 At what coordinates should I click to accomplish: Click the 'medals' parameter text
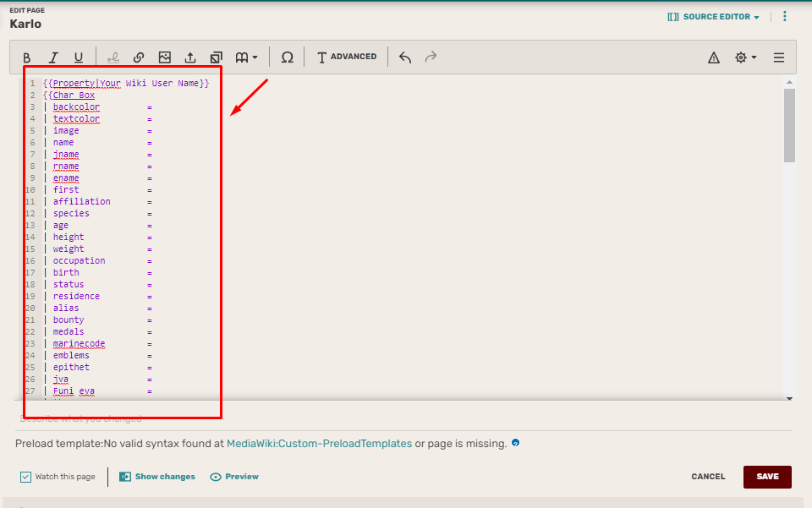tap(69, 331)
